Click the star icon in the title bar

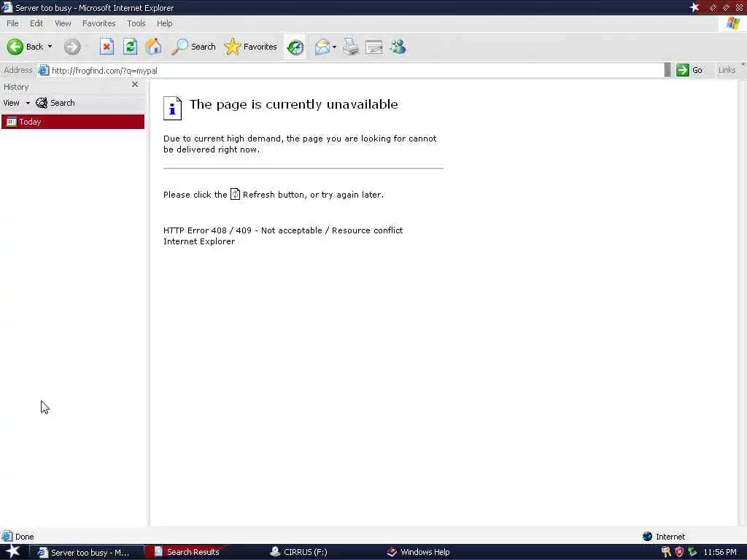point(694,7)
